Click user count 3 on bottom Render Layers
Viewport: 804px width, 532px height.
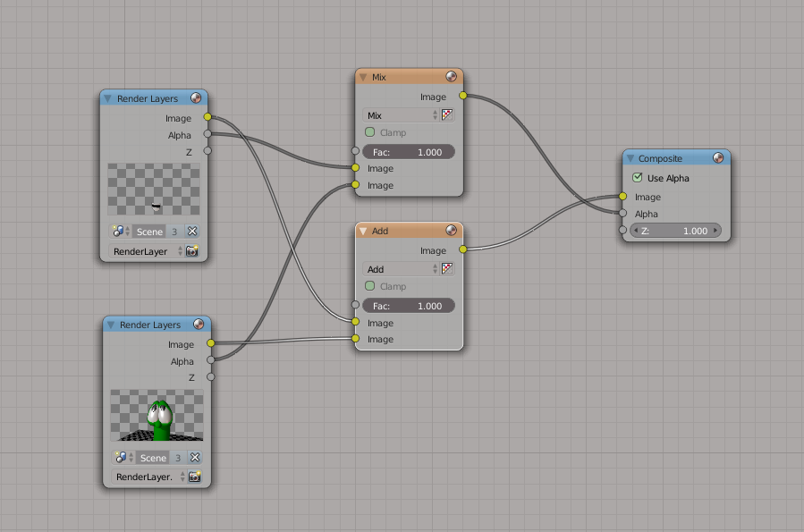178,458
